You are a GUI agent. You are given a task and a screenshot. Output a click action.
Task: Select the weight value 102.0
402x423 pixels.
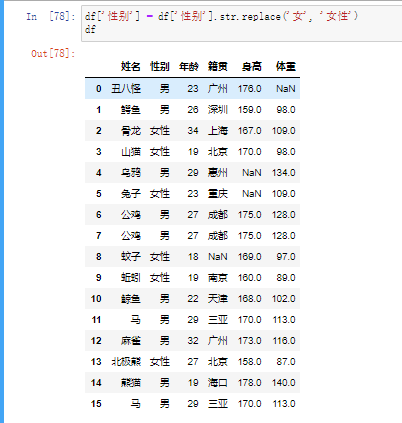pyautogui.click(x=284, y=299)
